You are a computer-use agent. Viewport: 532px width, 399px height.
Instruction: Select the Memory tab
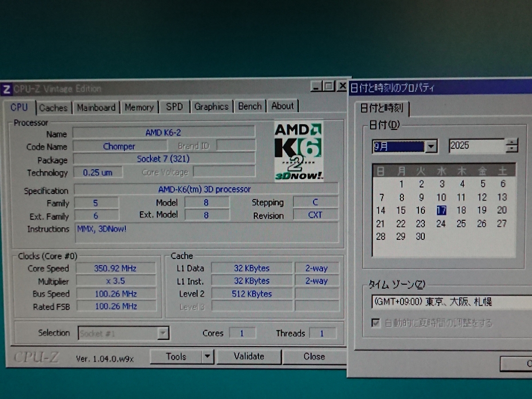pyautogui.click(x=139, y=107)
